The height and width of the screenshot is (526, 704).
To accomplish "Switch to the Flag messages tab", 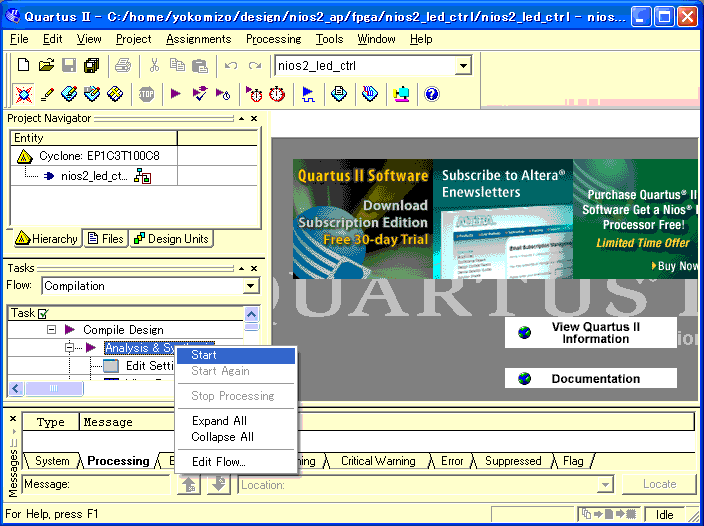I will (573, 461).
